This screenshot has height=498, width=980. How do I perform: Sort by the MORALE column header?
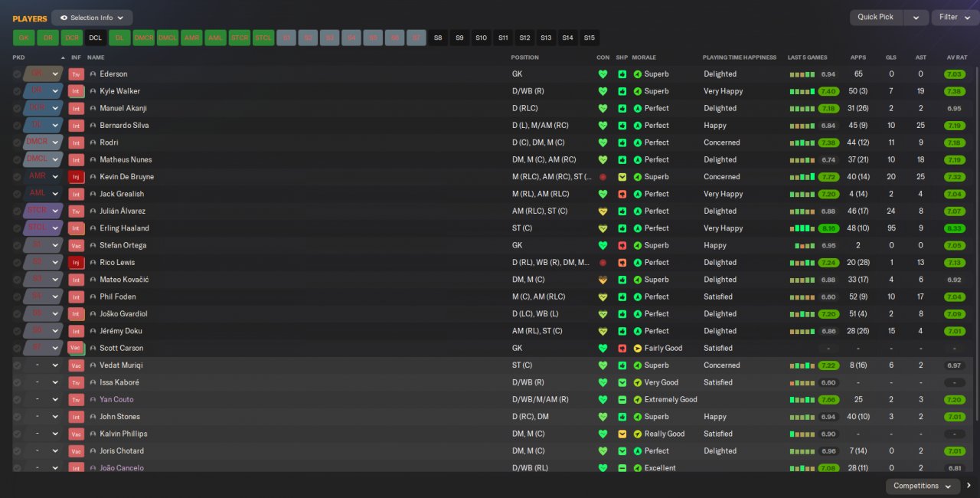(x=644, y=57)
